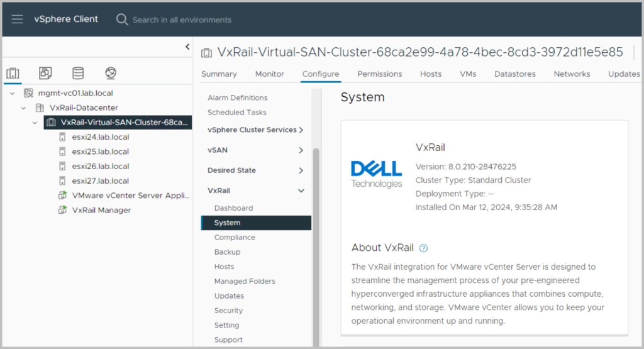Switch to VMs and Templates inventory icon
This screenshot has width=644, height=349.
pyautogui.click(x=45, y=73)
